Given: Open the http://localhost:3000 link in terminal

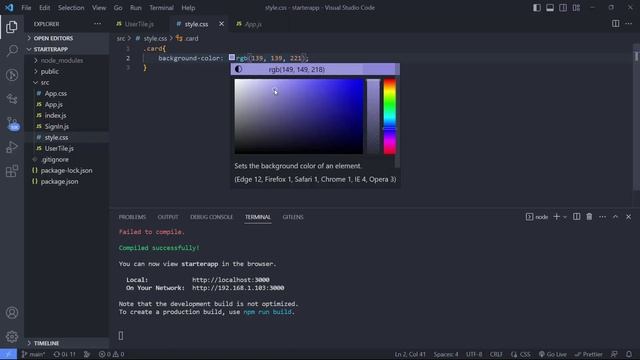Looking at the screenshot, I should pos(231,280).
